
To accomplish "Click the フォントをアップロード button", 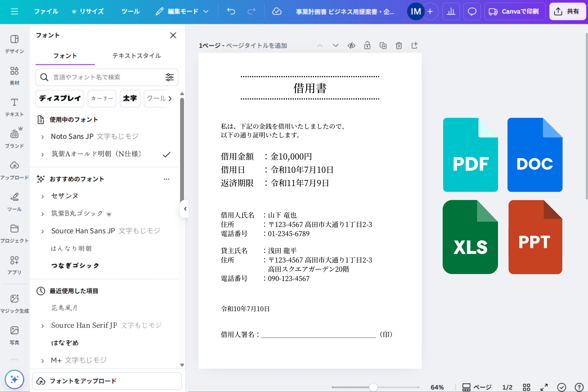I will (x=107, y=381).
